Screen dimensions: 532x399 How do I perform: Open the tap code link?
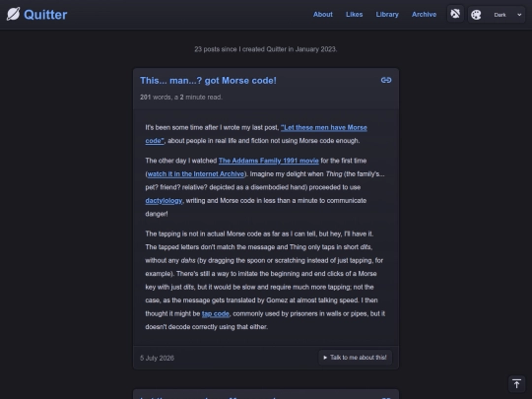click(x=216, y=314)
